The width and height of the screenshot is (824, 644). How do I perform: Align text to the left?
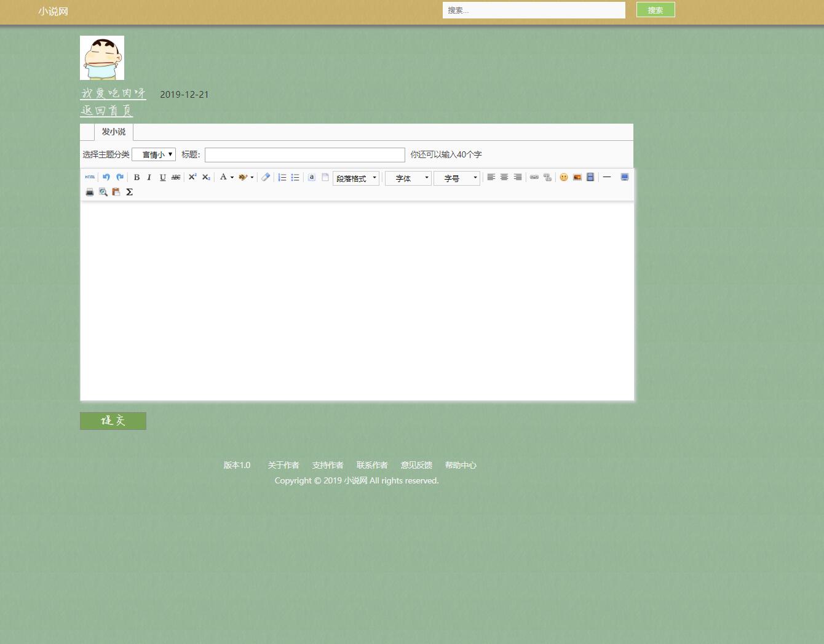(491, 177)
